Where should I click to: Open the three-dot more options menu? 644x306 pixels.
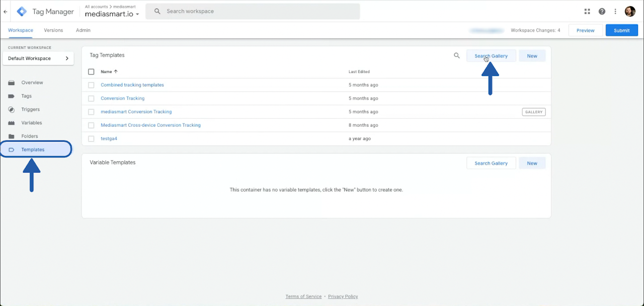[615, 12]
